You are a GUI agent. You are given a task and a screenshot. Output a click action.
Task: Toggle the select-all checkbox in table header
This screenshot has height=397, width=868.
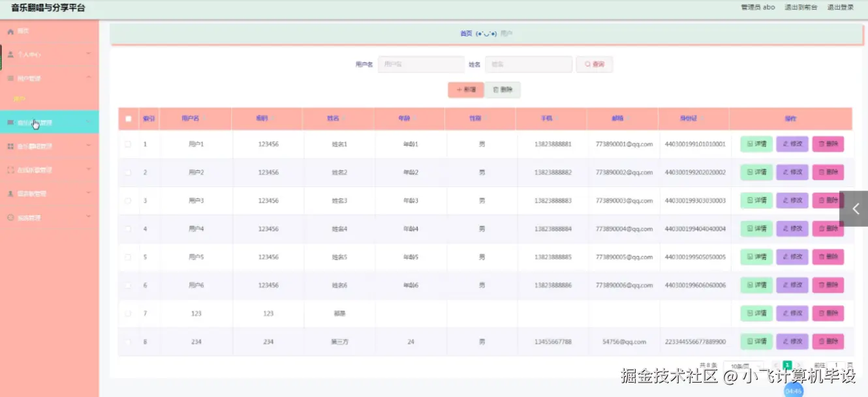[x=128, y=119]
